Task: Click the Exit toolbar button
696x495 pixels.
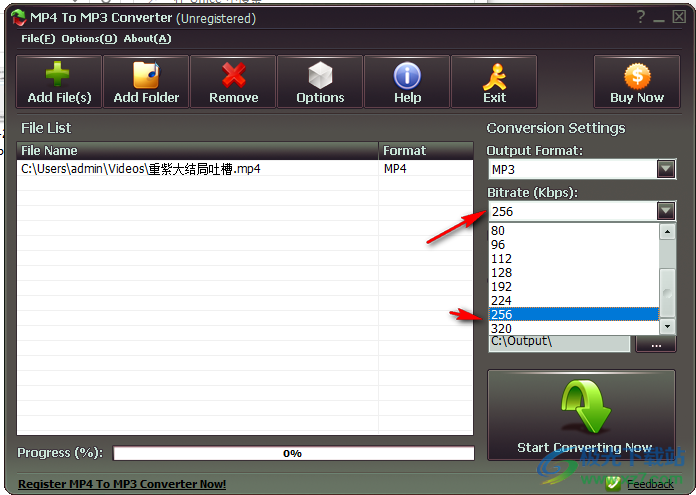Action: [494, 82]
